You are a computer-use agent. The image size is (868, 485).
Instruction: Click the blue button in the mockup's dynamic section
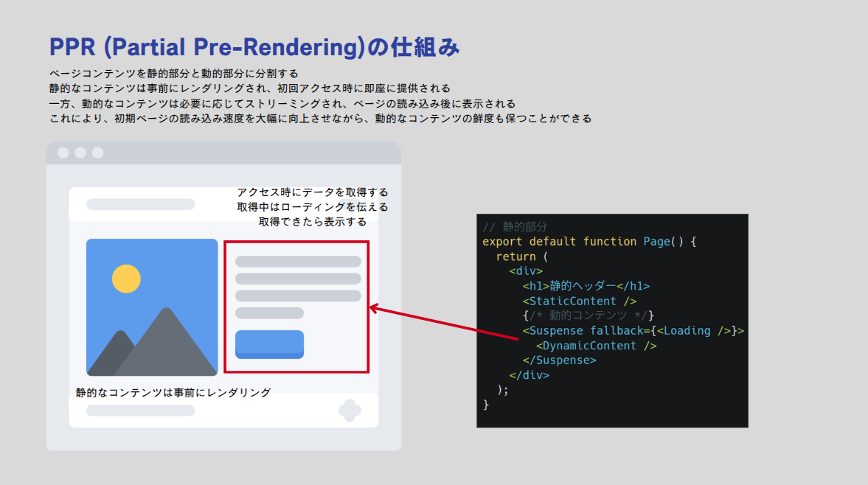[x=270, y=344]
